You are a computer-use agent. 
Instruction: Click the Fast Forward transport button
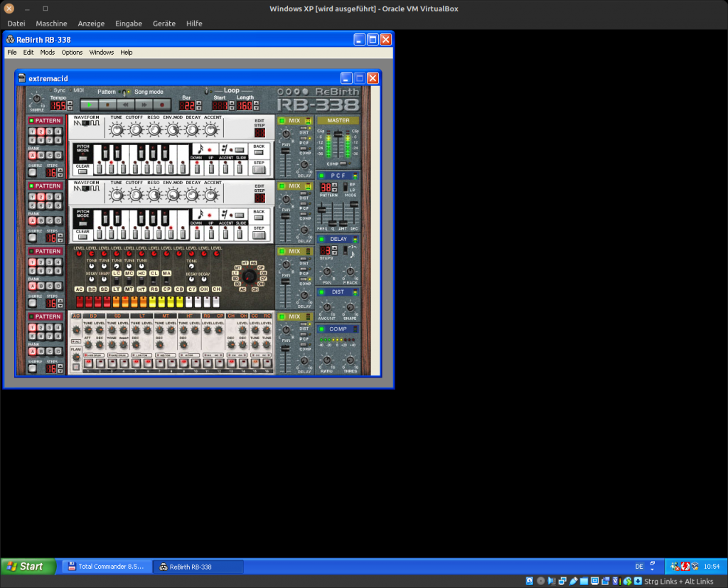point(143,104)
